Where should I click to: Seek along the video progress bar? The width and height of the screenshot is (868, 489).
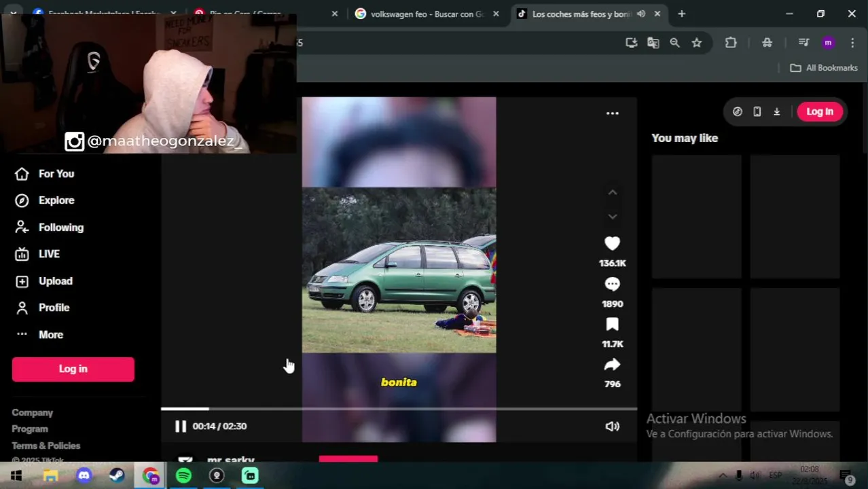pos(399,409)
